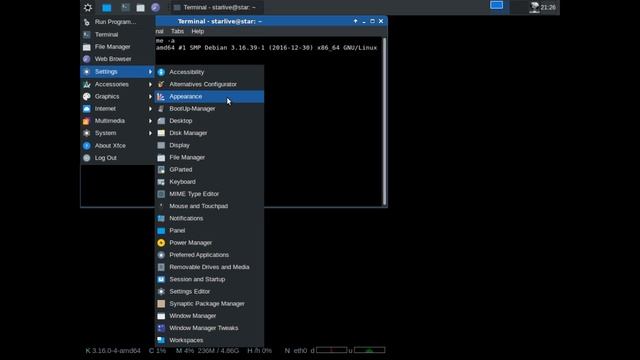This screenshot has height=360, width=640.
Task: Click the Internet cloud icon
Action: [87, 109]
